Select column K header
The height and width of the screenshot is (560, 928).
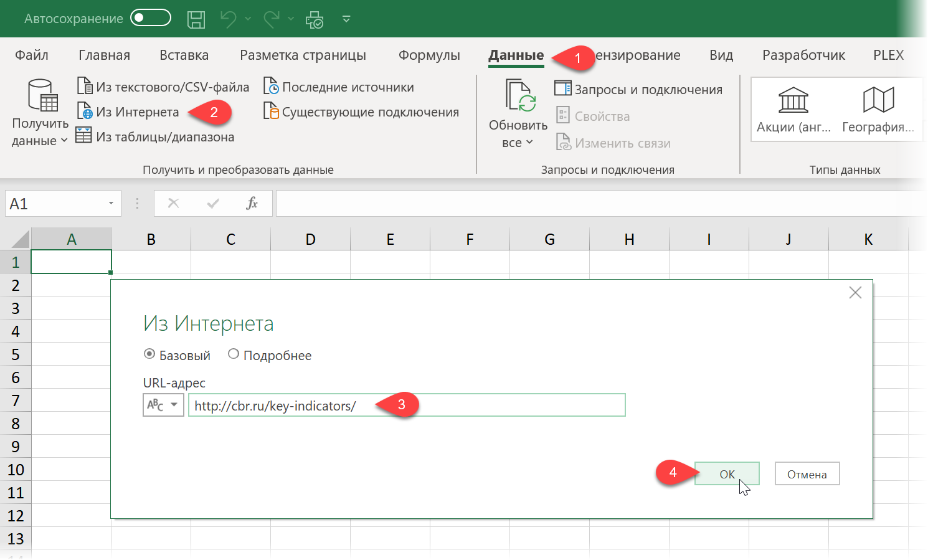[868, 239]
